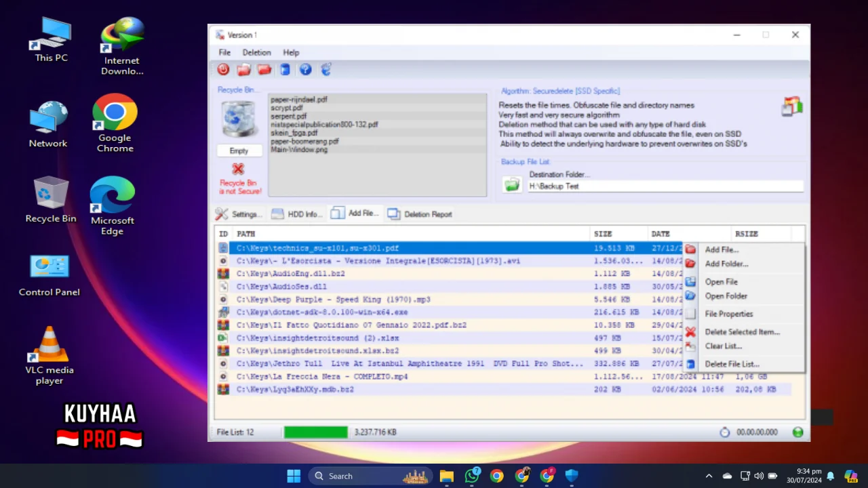868x488 pixels.
Task: Select the La Freccia Nera mp4 row
Action: click(502, 377)
